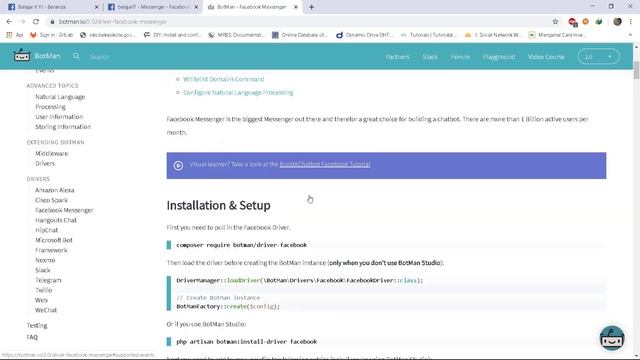Select Facebook Messenger driver in sidebar
The height and width of the screenshot is (360, 640).
pyautogui.click(x=64, y=210)
